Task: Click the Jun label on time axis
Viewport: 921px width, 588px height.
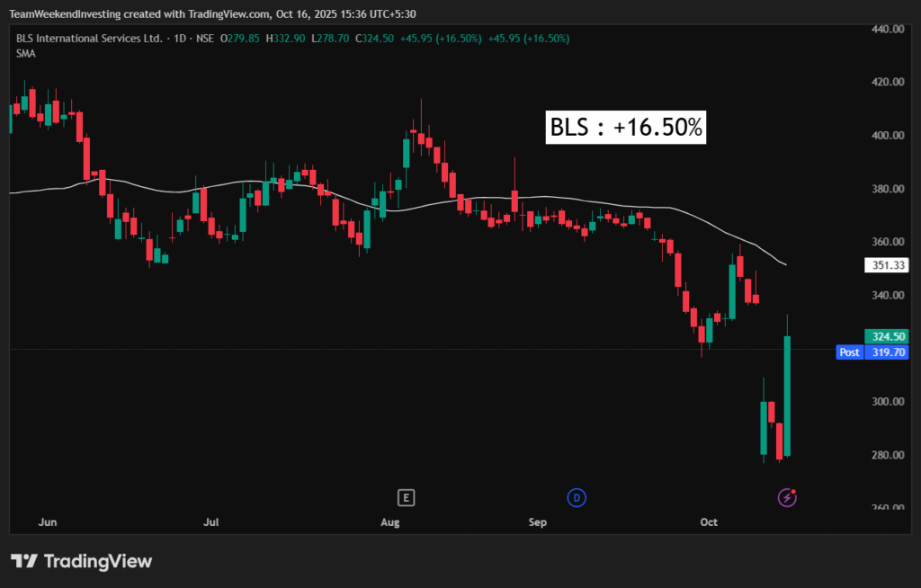Action: pos(49,521)
